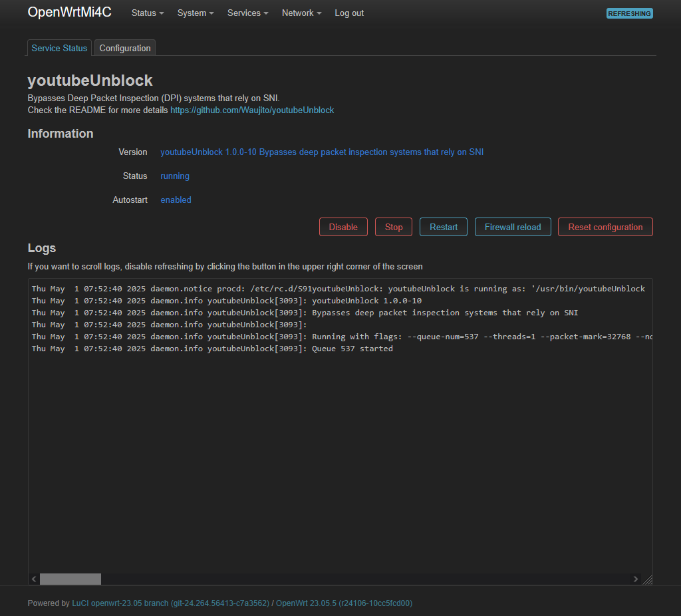
Task: Click Reset configuration button
Action: [x=605, y=227]
